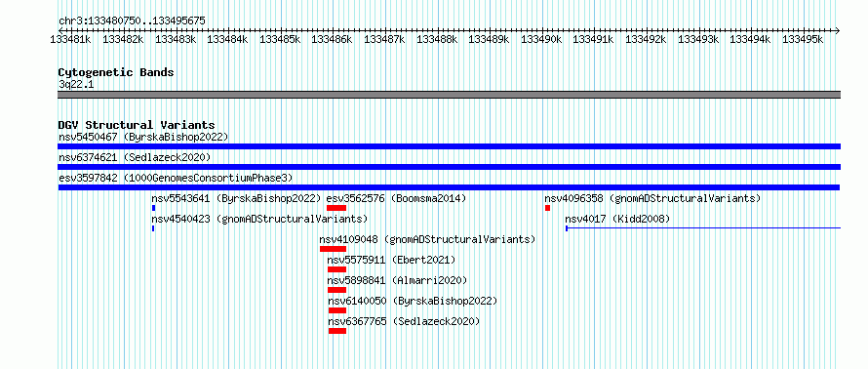Click the nsv5450467 (ByrskaBishop2022) variant label
This screenshot has height=369, width=868.
[143, 137]
